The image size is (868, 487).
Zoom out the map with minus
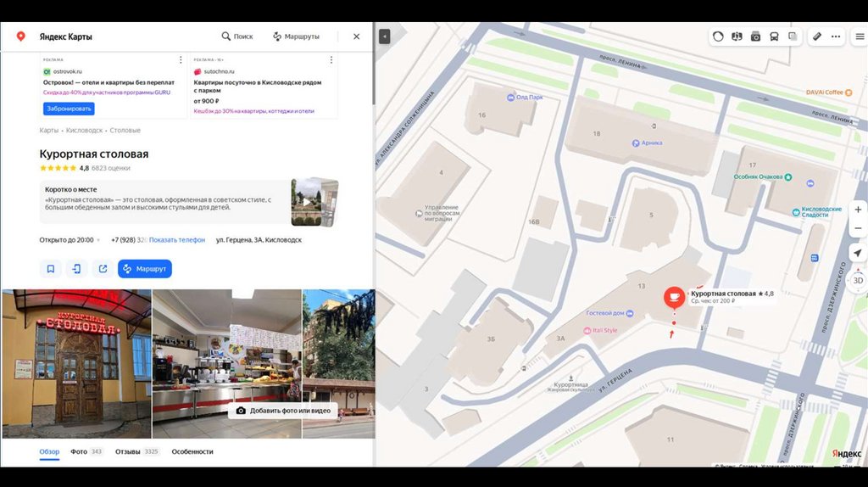pyautogui.click(x=858, y=228)
